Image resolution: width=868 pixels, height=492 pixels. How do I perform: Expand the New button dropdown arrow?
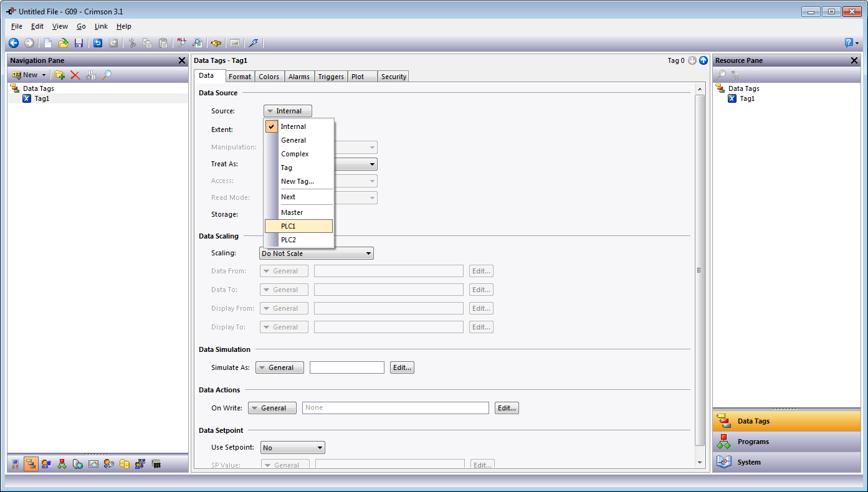44,75
